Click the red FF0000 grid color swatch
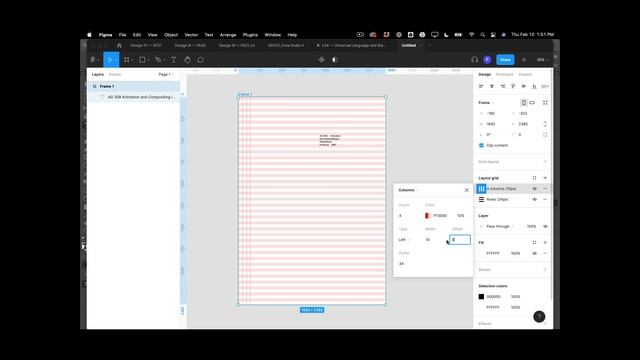The height and width of the screenshot is (360, 640). (427, 216)
